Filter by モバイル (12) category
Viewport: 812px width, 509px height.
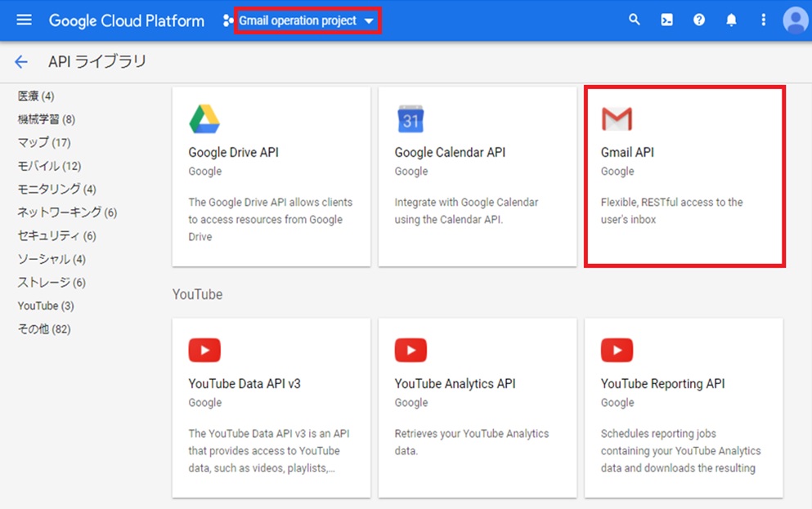tap(49, 166)
